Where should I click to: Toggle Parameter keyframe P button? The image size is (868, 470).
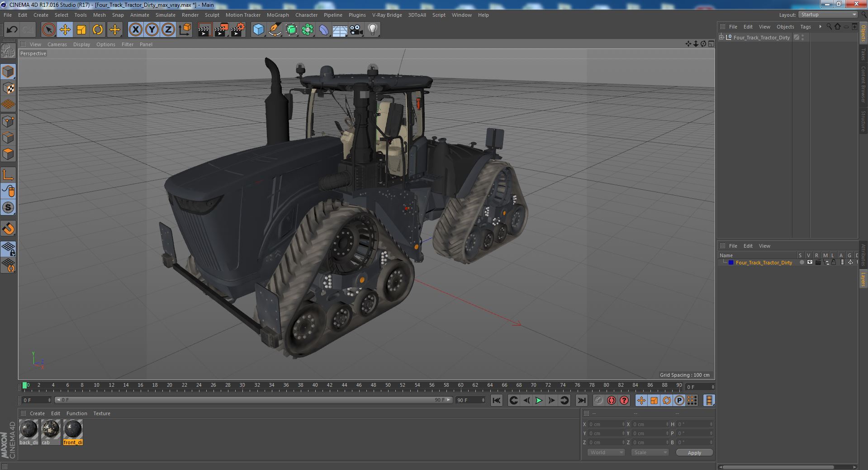coord(679,400)
